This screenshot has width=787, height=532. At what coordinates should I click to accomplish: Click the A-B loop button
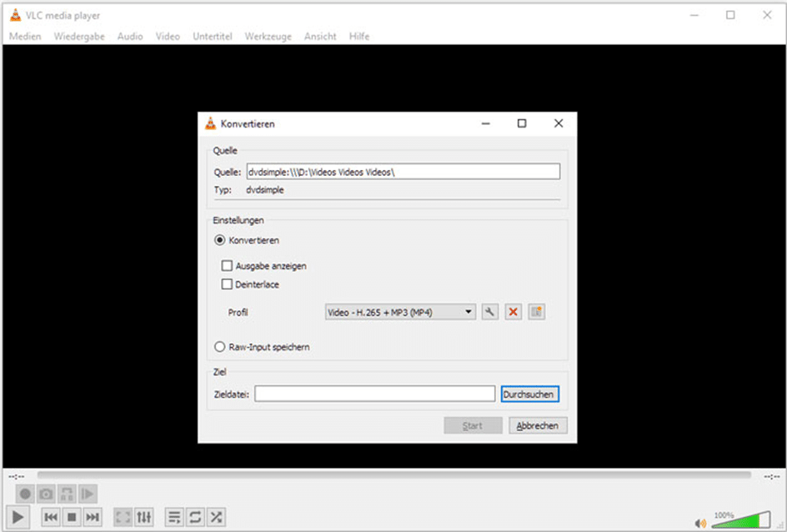67,494
